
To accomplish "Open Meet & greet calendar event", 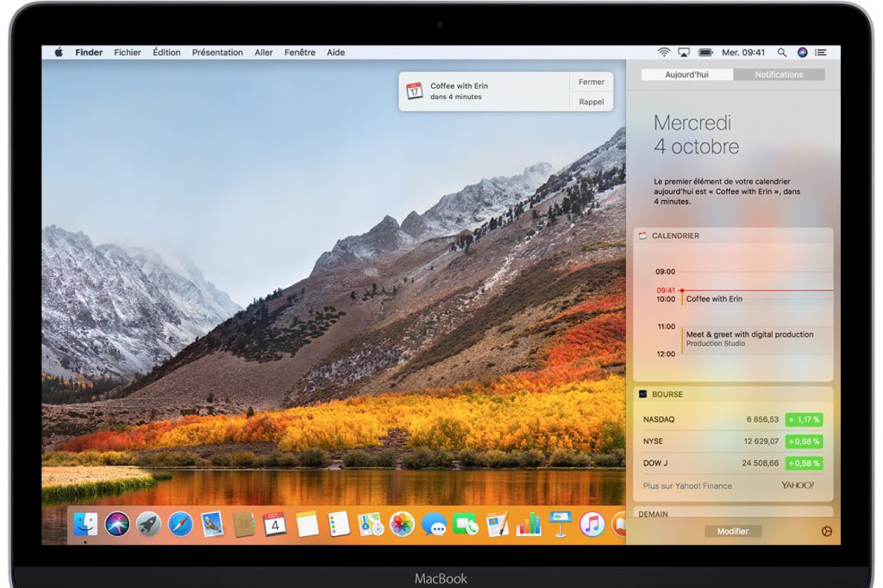I will [756, 340].
